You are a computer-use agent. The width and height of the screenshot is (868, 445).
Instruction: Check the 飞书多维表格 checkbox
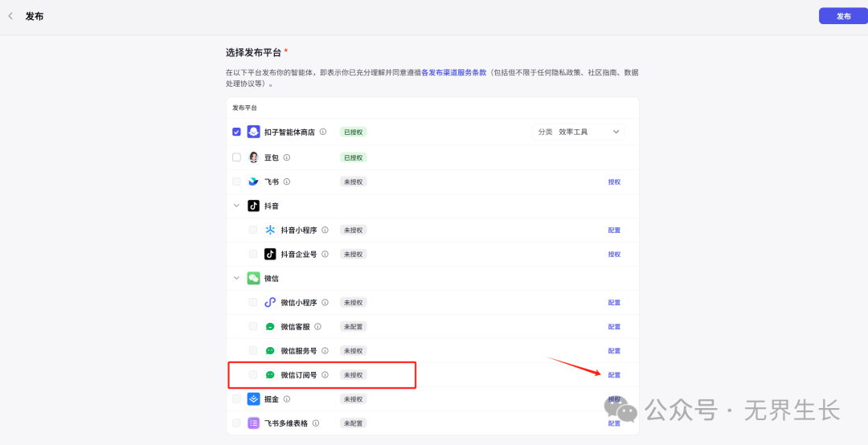coord(236,423)
